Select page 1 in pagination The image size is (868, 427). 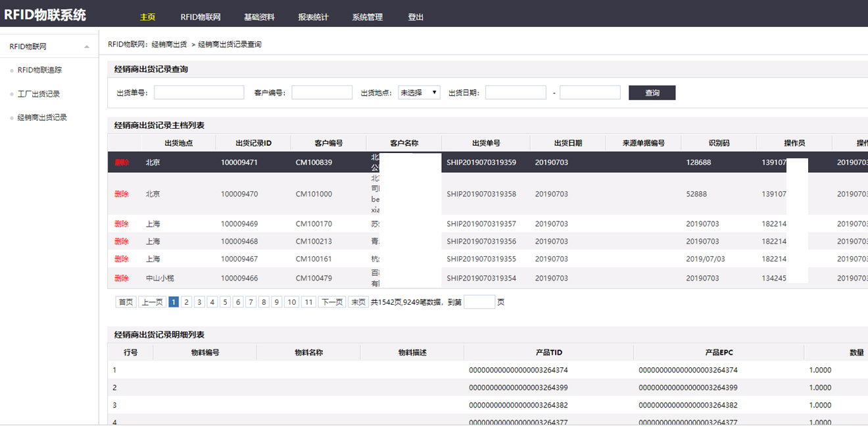click(174, 302)
